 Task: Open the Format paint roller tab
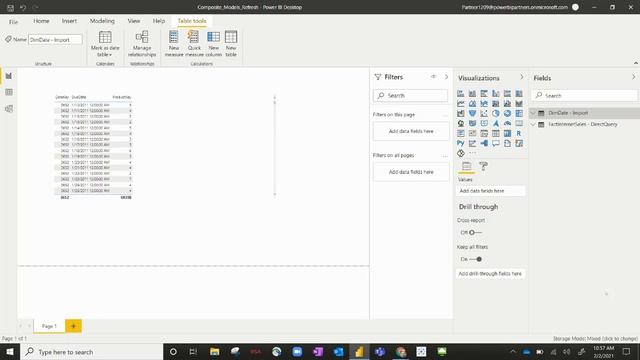point(483,166)
